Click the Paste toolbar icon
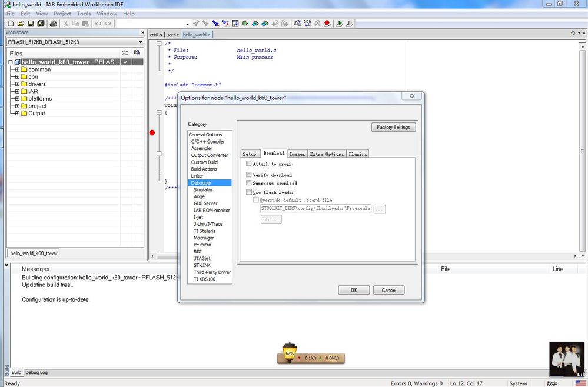588x387 pixels. (x=85, y=24)
